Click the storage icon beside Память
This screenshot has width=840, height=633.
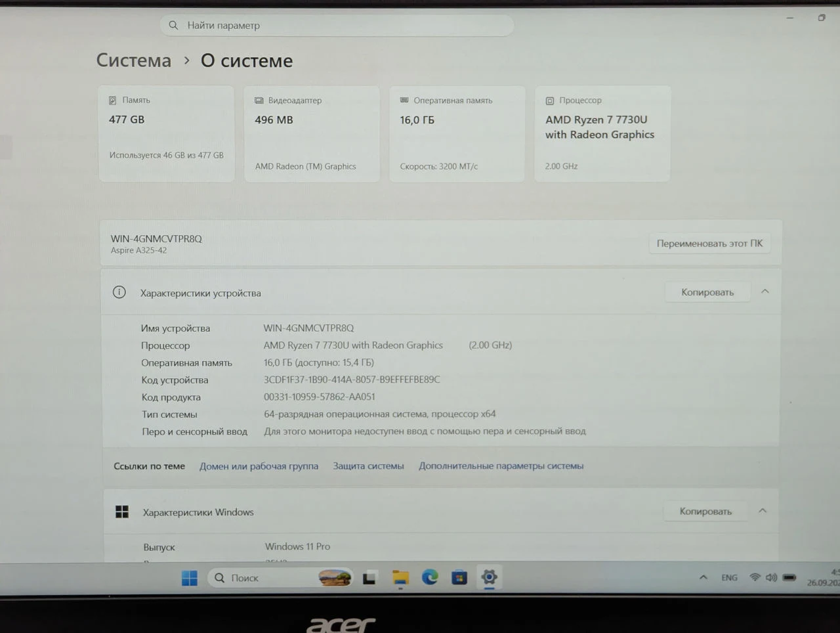coord(113,100)
